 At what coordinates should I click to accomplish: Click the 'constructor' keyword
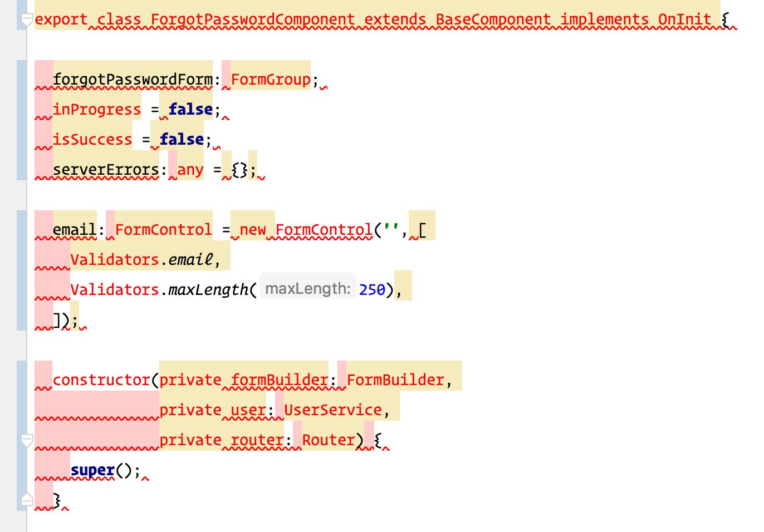click(101, 380)
